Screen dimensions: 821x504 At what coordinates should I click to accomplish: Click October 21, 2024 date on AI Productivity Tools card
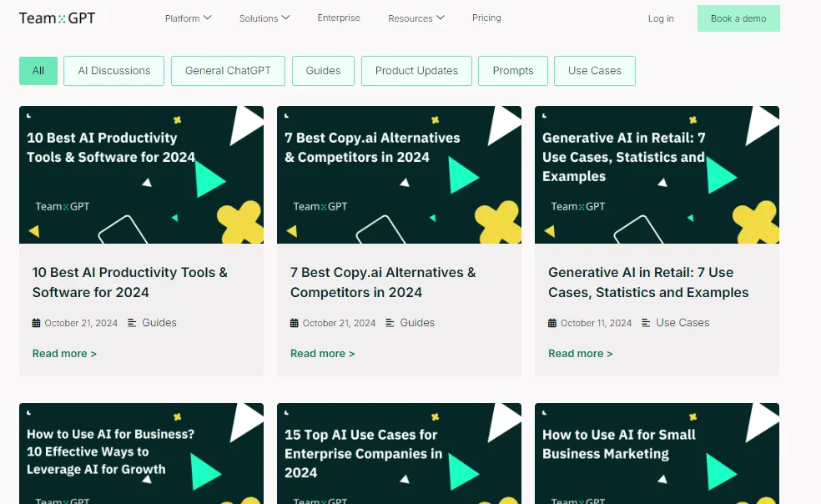pyautogui.click(x=81, y=323)
